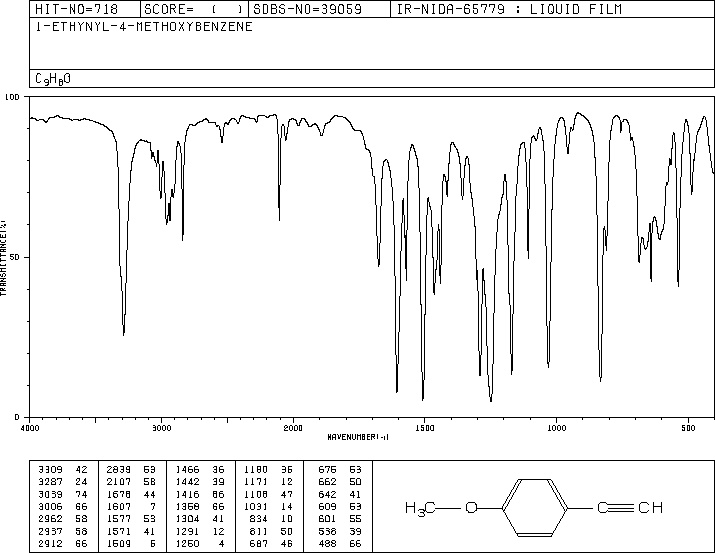Screen dimensions: 715x553
Task: Click the 500 wavenumber axis label
Action: point(688,428)
